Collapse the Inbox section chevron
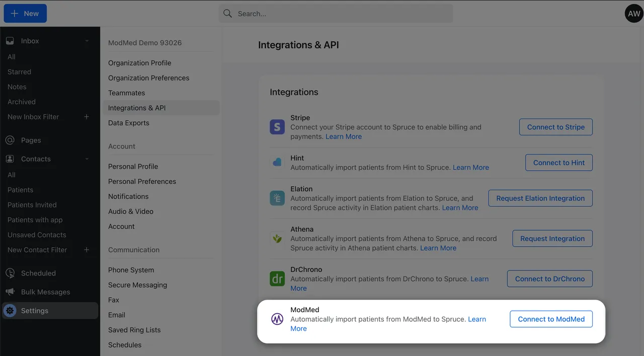This screenshot has width=644, height=356. (87, 41)
